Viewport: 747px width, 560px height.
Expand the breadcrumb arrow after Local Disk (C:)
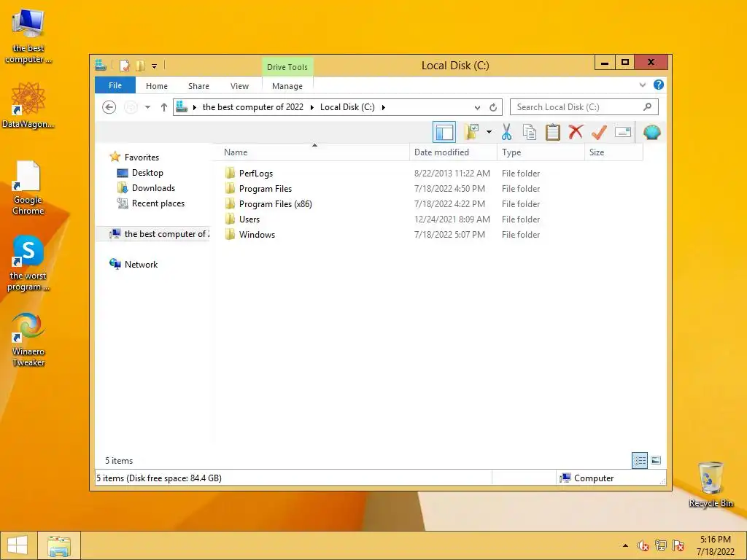384,107
